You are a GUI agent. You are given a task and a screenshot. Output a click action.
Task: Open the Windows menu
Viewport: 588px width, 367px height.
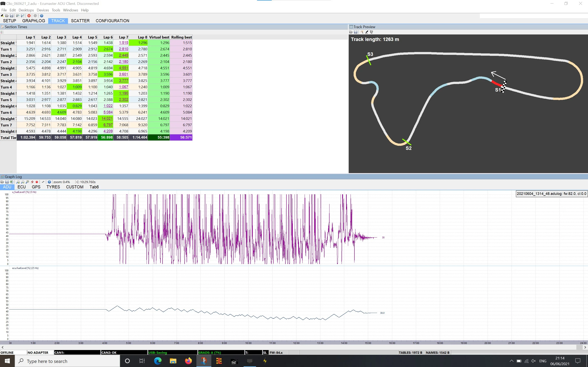pyautogui.click(x=70, y=10)
